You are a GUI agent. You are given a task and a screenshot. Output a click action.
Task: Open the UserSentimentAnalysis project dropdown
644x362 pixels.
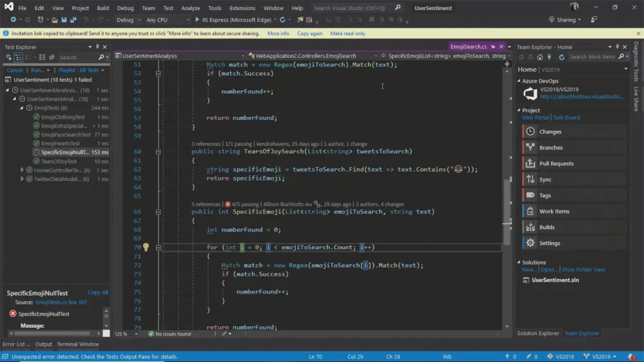click(x=180, y=56)
